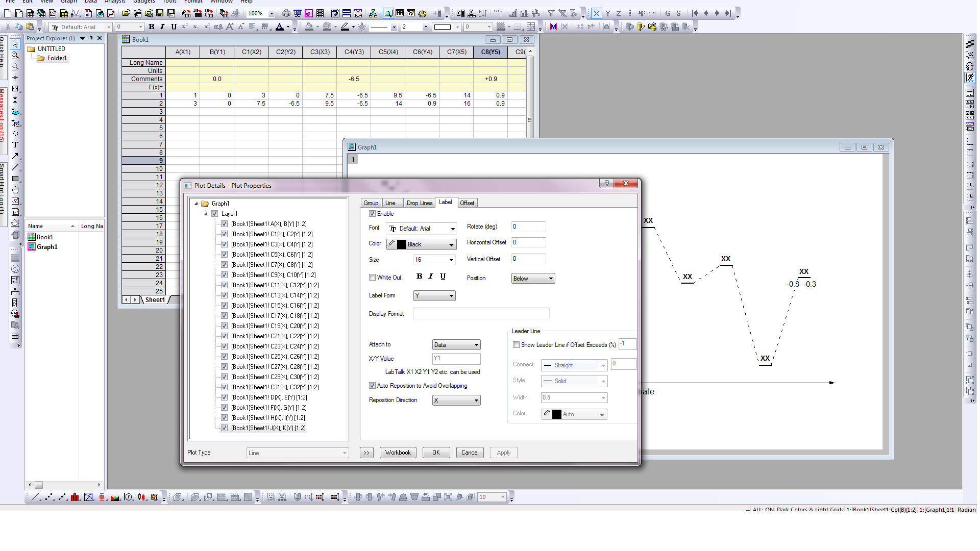Uncheck the Layer1 checkbox in tree
The height and width of the screenshot is (551, 980).
coord(215,214)
